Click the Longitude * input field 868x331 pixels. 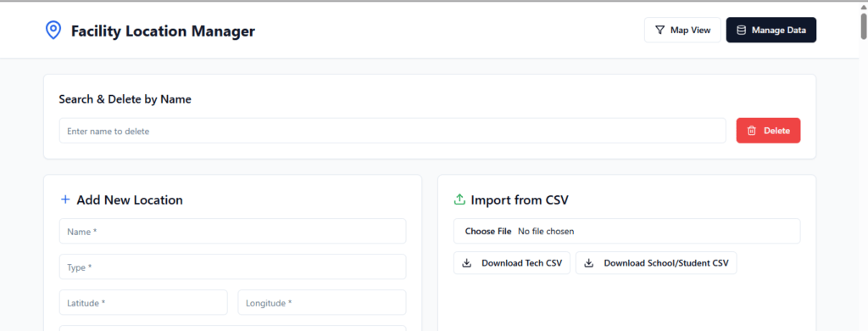[322, 302]
